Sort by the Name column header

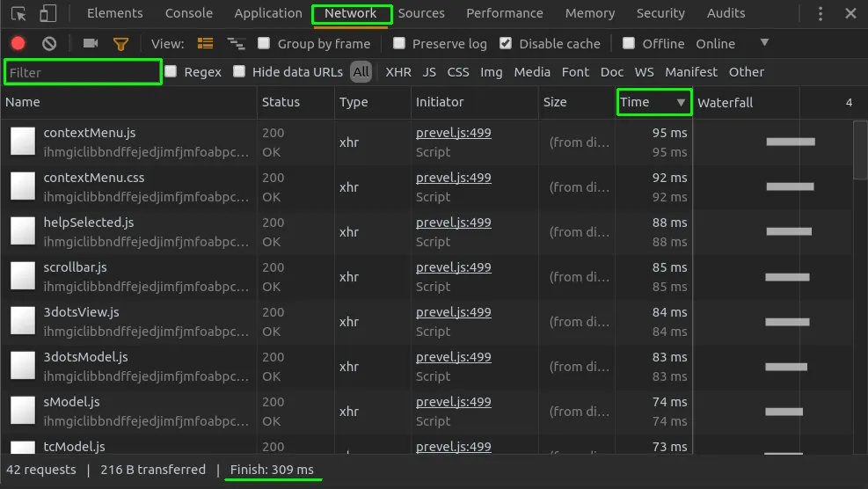click(128, 102)
